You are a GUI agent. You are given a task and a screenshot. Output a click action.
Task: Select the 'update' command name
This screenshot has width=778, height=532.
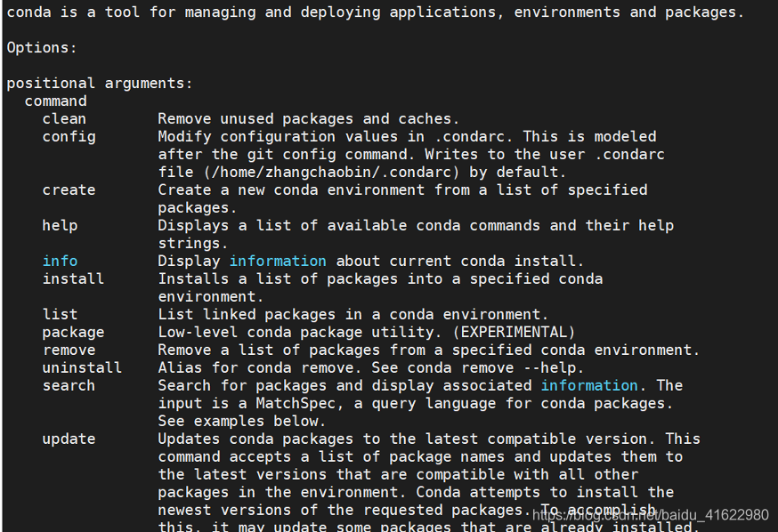coord(69,439)
